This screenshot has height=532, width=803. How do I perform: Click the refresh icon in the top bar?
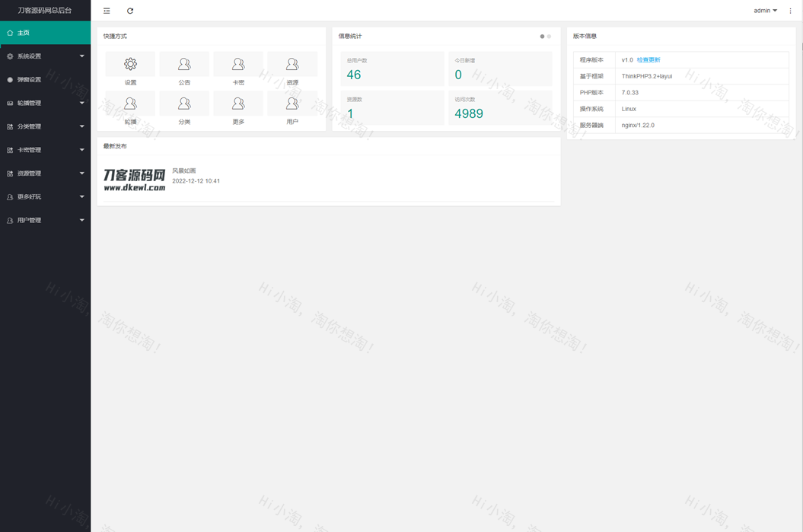coord(130,11)
